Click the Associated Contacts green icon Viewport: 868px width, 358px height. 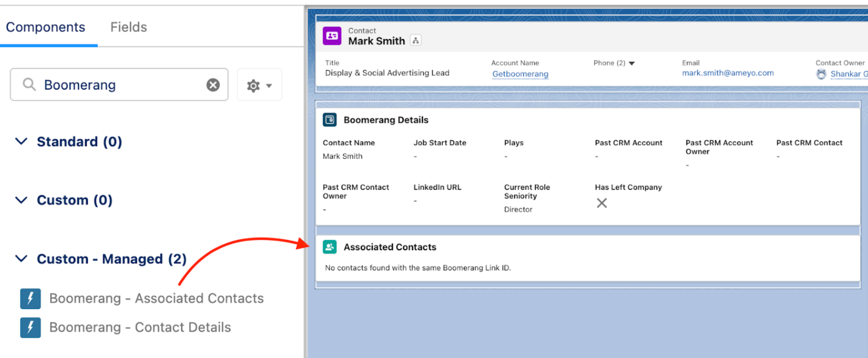(x=330, y=247)
